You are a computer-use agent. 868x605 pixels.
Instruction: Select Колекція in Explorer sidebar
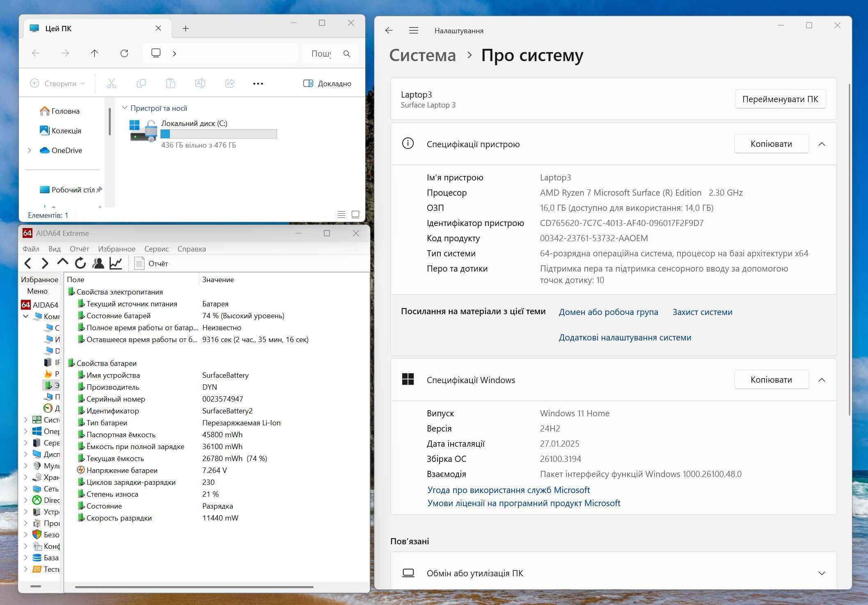pyautogui.click(x=60, y=131)
